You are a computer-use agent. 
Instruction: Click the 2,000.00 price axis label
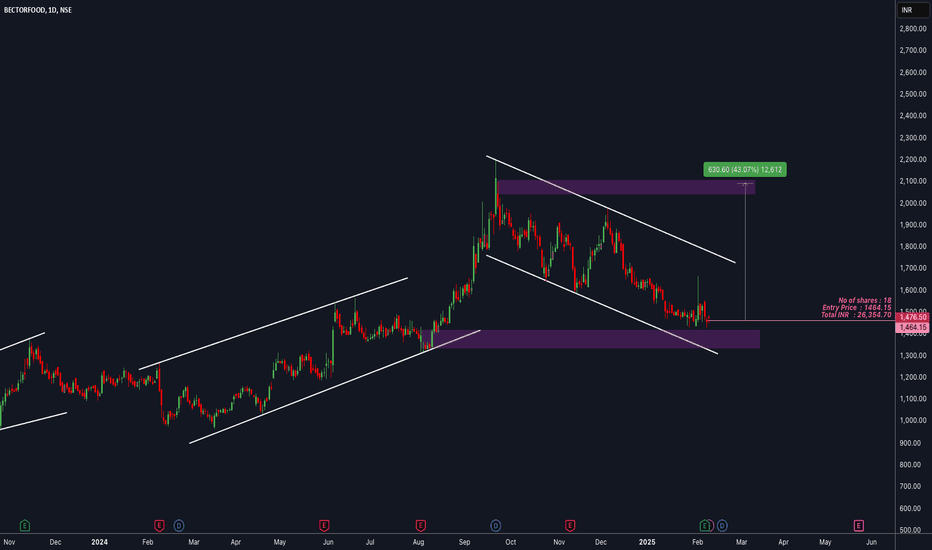(912, 203)
